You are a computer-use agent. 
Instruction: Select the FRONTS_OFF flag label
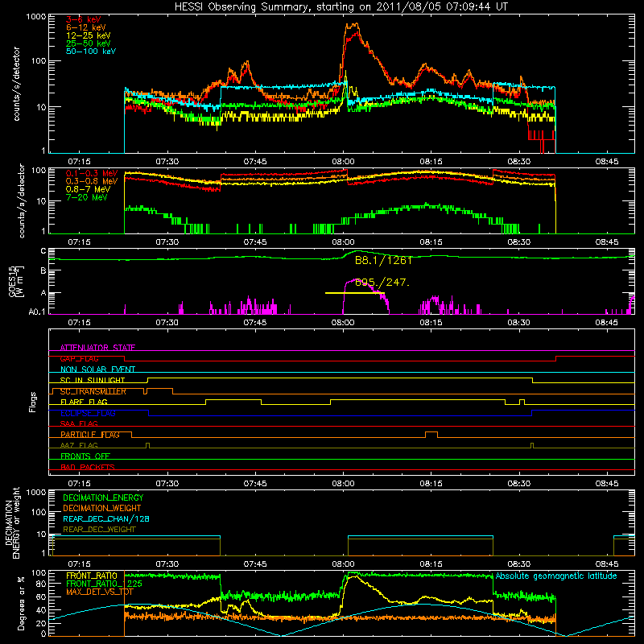click(85, 456)
